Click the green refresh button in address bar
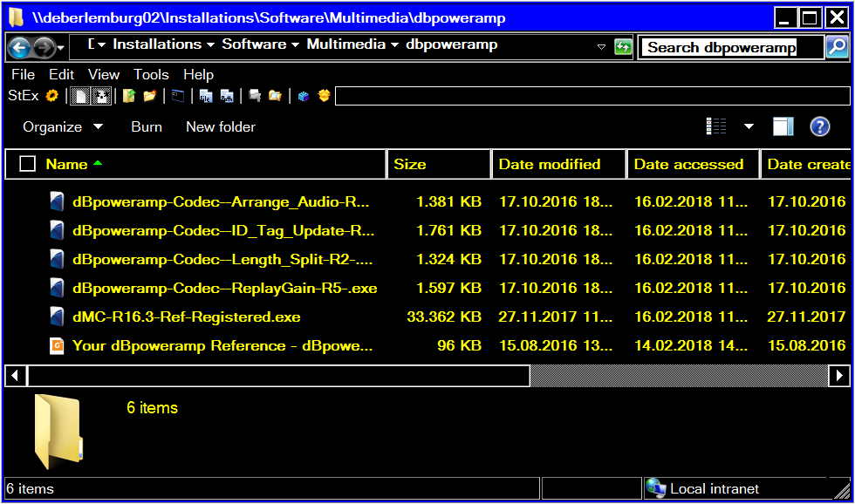This screenshot has height=504, width=855. (x=623, y=47)
